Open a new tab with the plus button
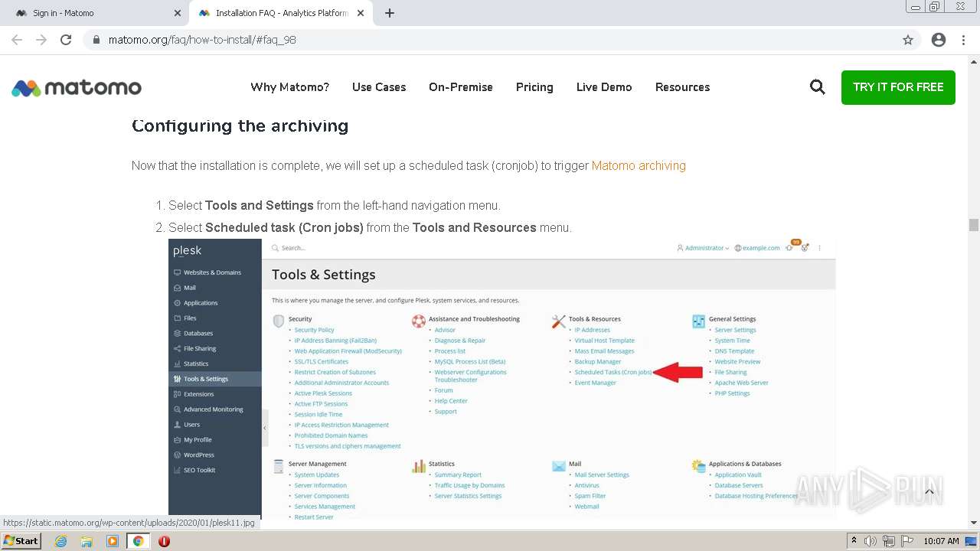Viewport: 980px width, 551px height. [x=390, y=13]
